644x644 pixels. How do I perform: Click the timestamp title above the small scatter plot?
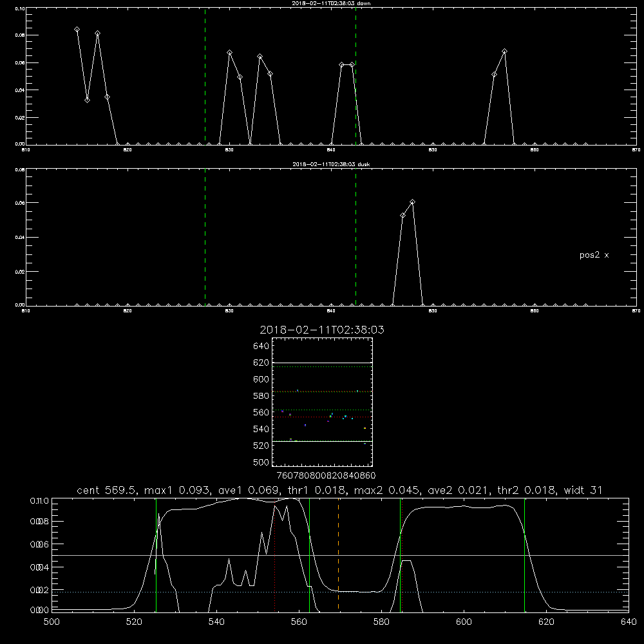click(322, 330)
